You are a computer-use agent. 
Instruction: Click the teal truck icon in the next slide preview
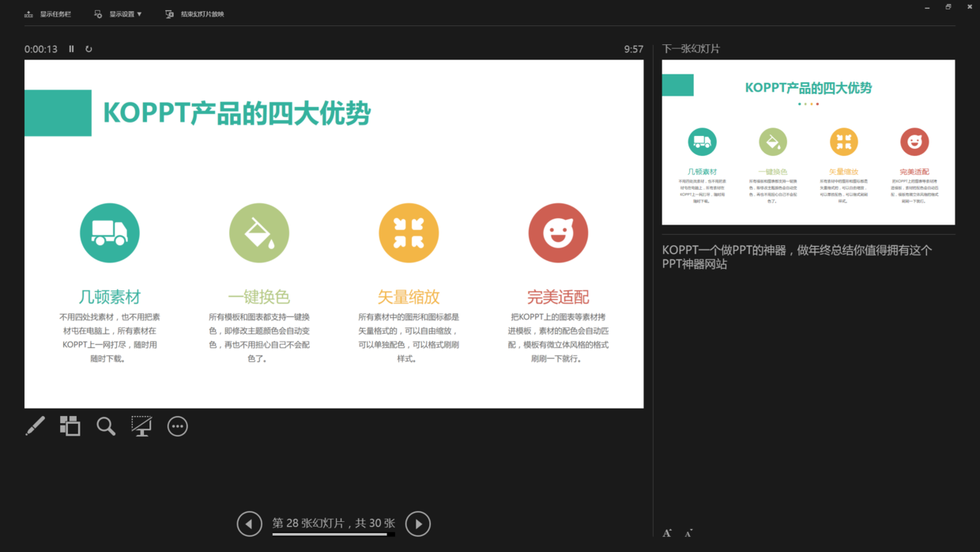pyautogui.click(x=702, y=142)
